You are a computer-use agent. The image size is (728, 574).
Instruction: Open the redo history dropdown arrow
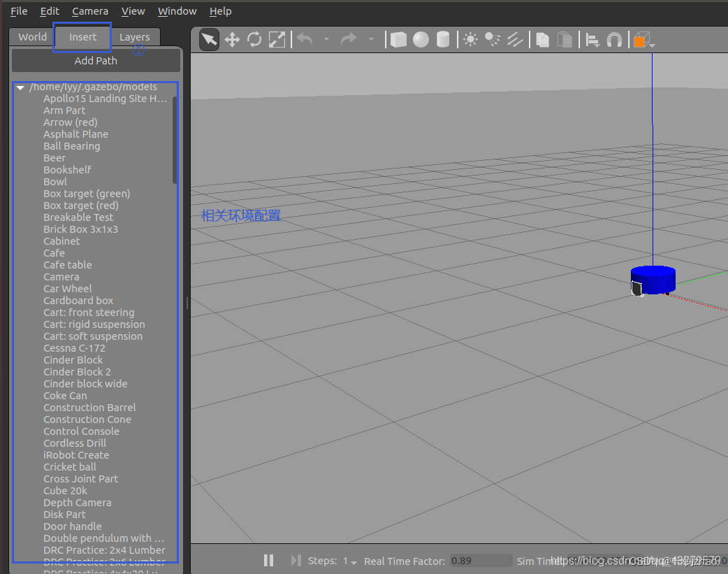pyautogui.click(x=371, y=40)
